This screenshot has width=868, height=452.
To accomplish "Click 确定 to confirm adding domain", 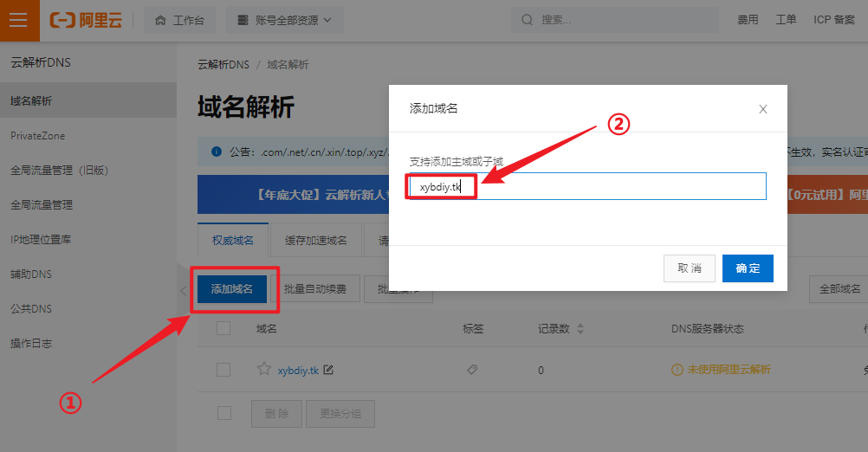I will coord(748,268).
